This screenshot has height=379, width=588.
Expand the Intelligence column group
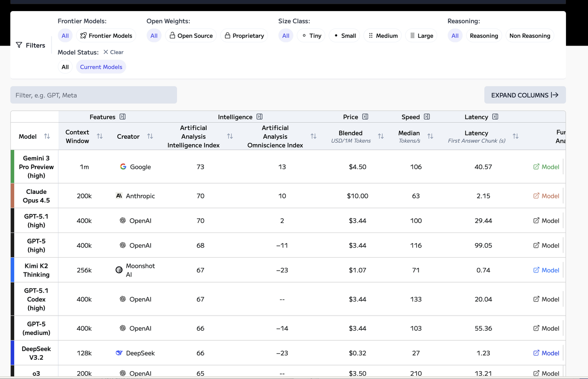[260, 117]
